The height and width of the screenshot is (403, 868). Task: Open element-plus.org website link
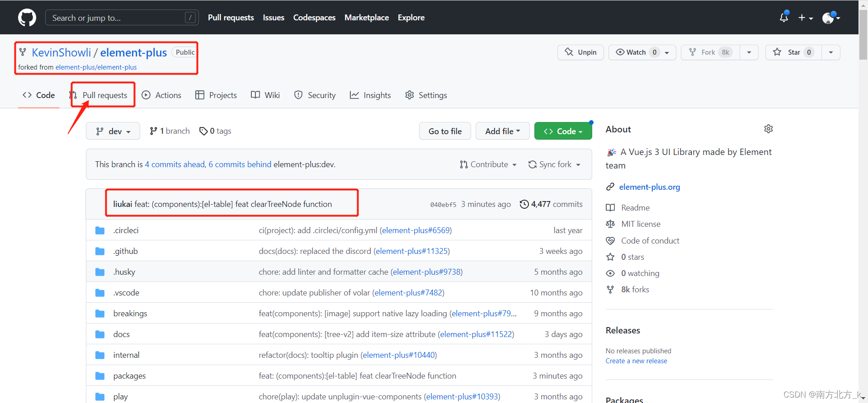[x=650, y=187]
